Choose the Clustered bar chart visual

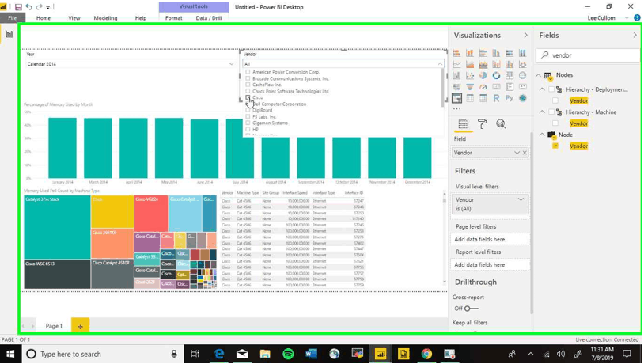tap(483, 53)
